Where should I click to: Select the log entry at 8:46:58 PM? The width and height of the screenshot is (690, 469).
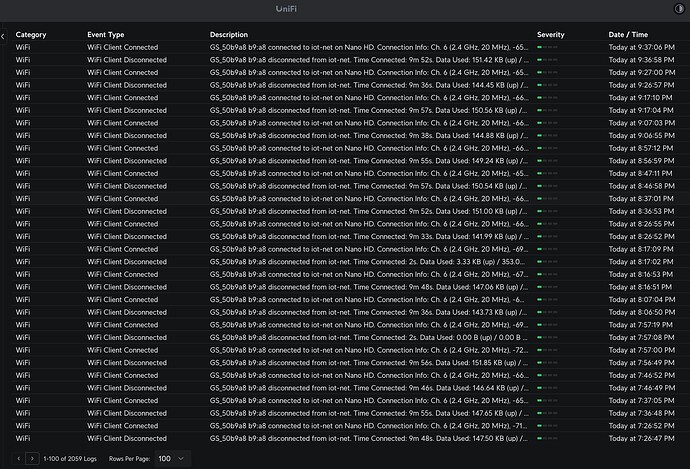350,186
